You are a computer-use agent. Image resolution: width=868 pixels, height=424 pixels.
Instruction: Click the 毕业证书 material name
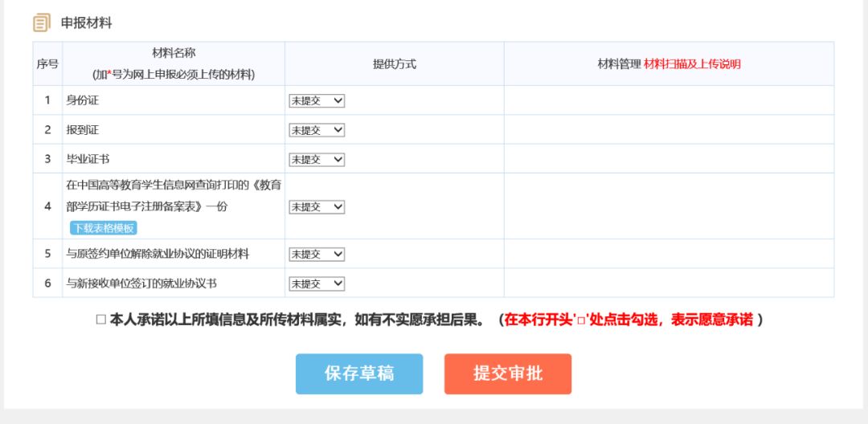point(88,159)
